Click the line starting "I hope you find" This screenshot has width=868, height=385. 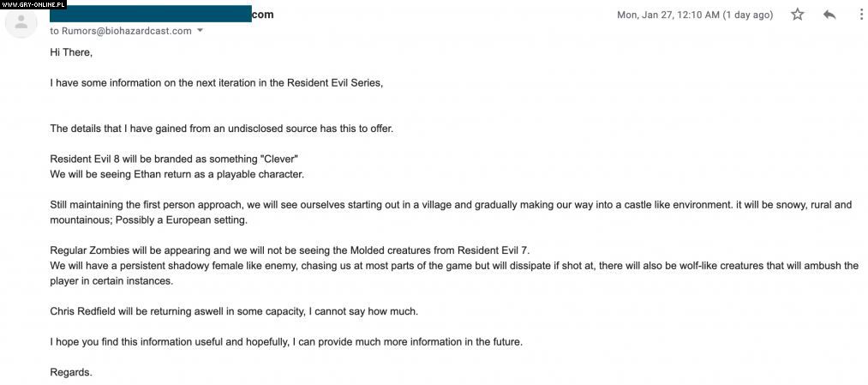(285, 341)
